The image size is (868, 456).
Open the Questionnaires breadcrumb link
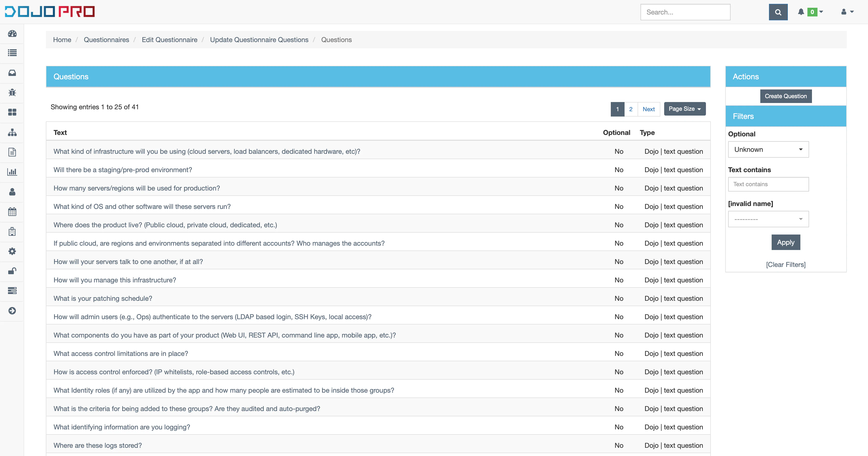[x=107, y=39]
